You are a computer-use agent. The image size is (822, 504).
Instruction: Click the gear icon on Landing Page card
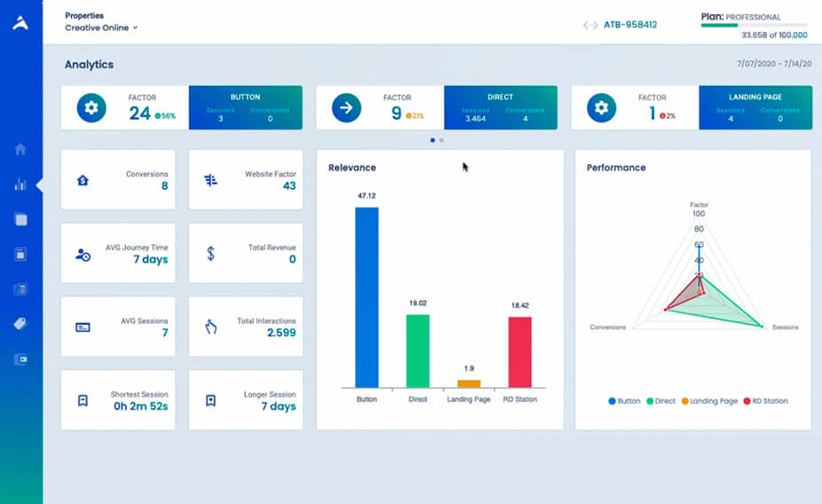pos(602,107)
